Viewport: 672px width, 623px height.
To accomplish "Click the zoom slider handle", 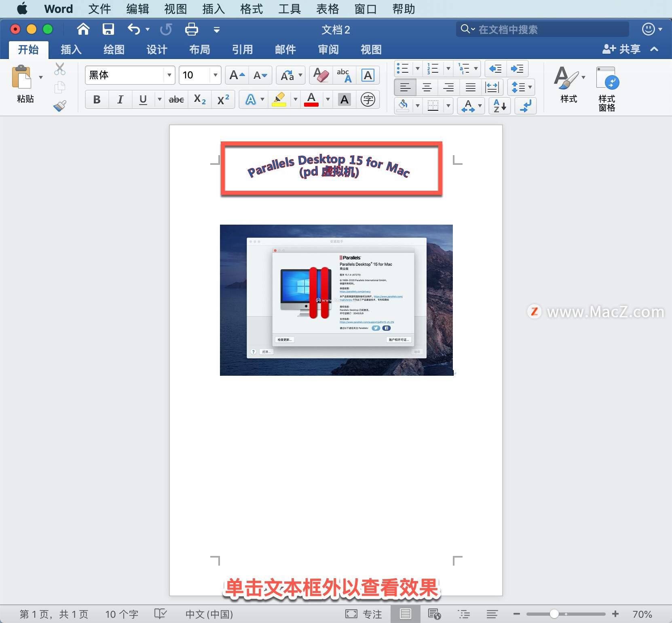I will pos(554,614).
